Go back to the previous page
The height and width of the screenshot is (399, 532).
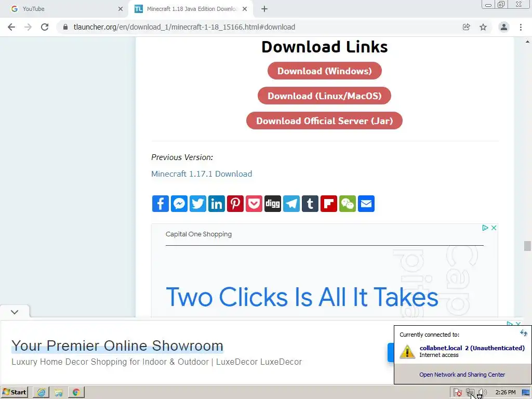pos(11,27)
